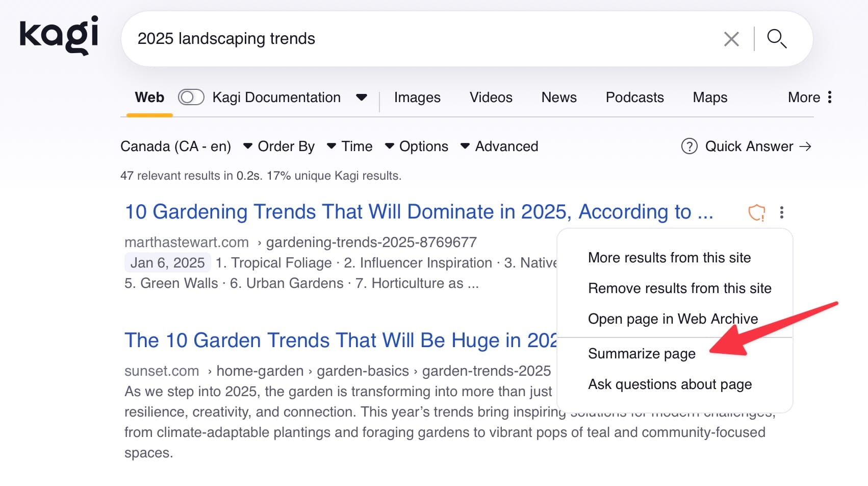Screen dimensions: 868x486
Task: Click the Kagi logo
Action: [59, 35]
